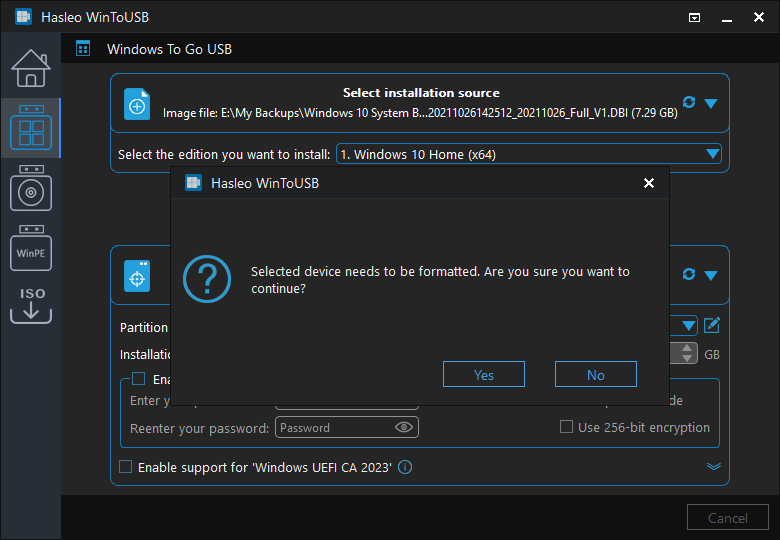This screenshot has height=540, width=780.
Task: Show the reentered password via eye icon
Action: click(x=404, y=427)
